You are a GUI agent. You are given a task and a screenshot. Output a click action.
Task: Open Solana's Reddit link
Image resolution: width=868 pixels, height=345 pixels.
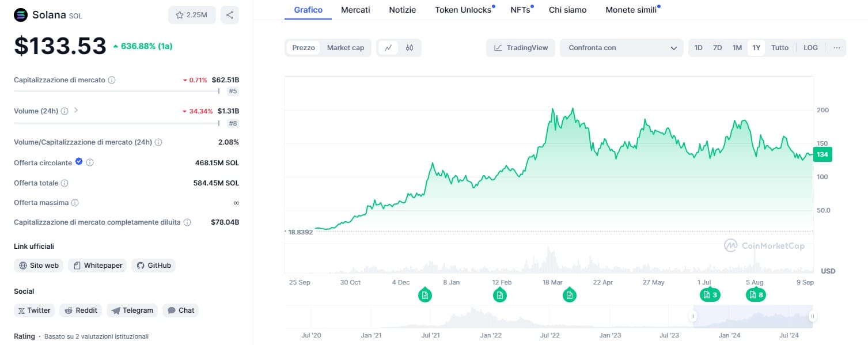pyautogui.click(x=81, y=310)
